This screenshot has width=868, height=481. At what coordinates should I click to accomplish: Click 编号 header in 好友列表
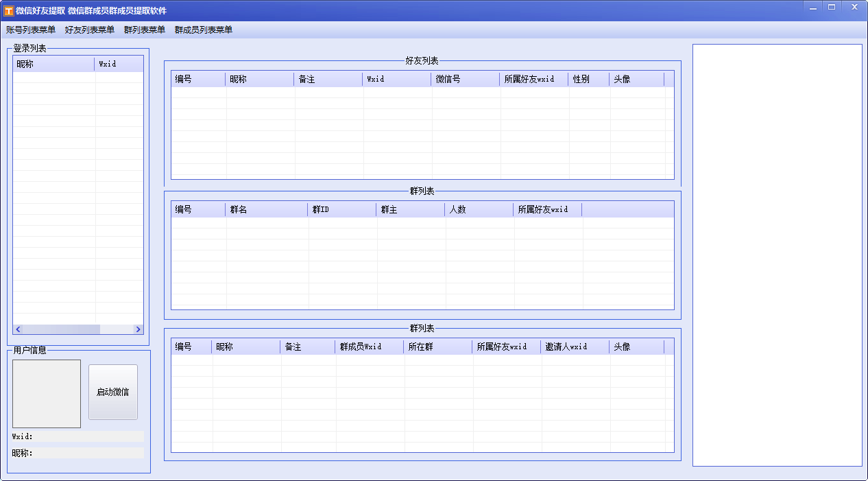pyautogui.click(x=198, y=79)
